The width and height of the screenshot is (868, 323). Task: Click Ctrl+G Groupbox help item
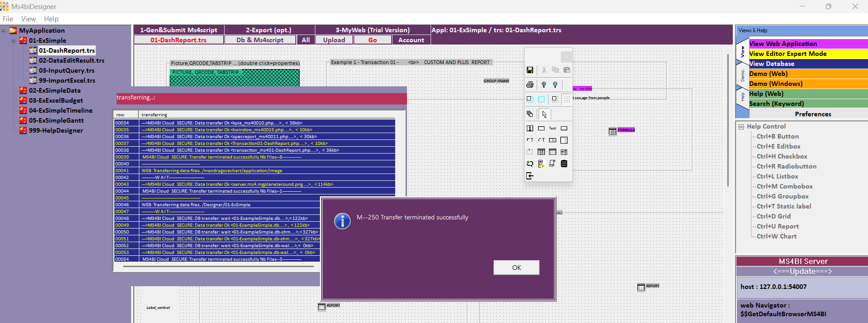click(782, 196)
